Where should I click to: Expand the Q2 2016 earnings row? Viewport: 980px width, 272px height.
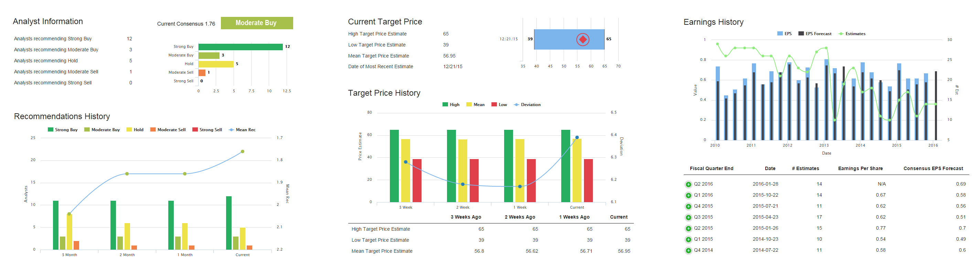point(688,185)
